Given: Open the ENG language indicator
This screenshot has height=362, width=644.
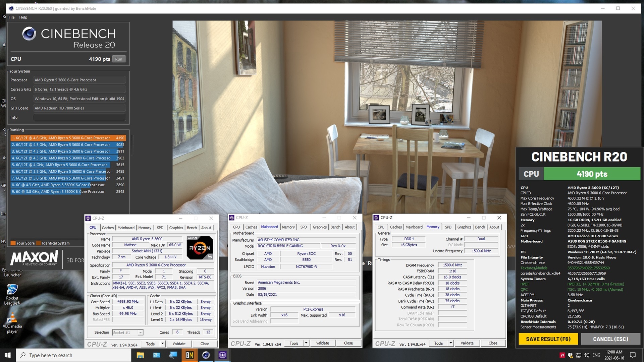Looking at the screenshot, I should 596,355.
